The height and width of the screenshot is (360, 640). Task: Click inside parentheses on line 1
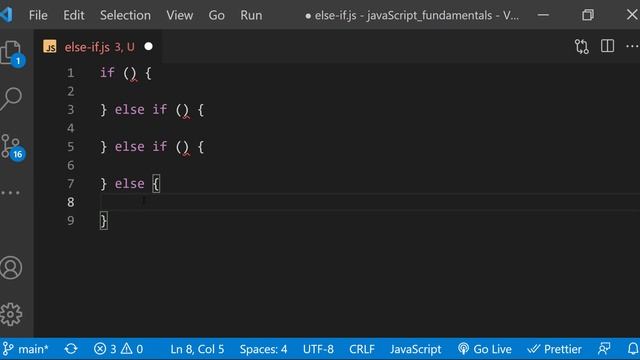point(130,73)
